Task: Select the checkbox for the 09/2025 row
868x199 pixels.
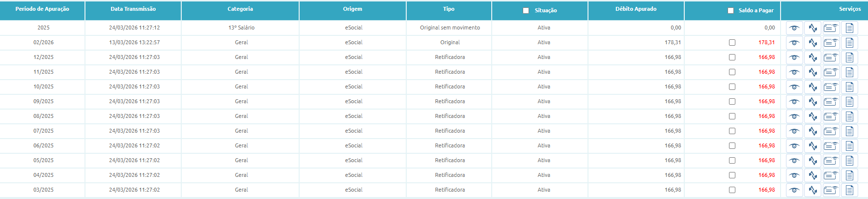Action: coord(732,102)
